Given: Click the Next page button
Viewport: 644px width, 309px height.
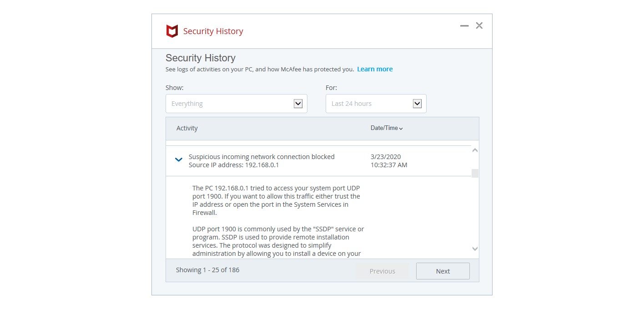Looking at the screenshot, I should click(x=443, y=271).
